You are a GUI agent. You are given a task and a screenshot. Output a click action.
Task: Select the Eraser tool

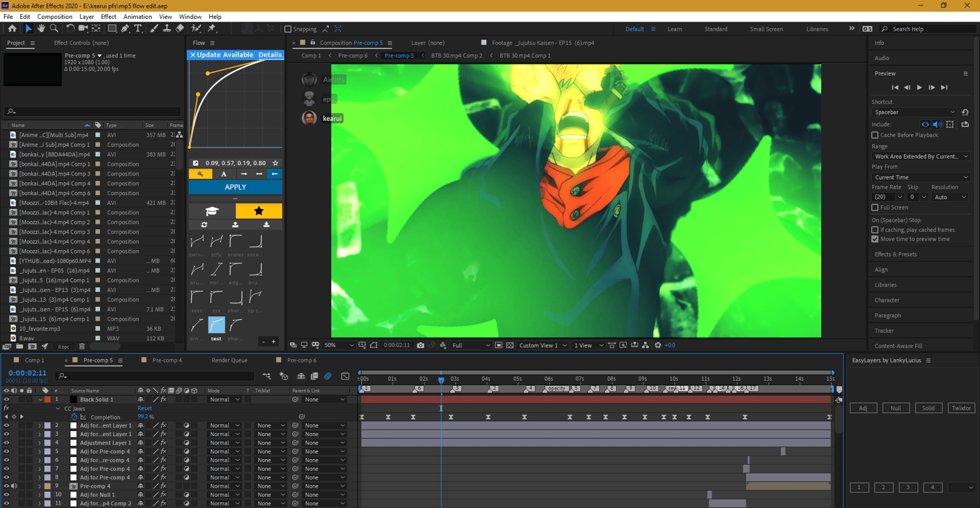click(x=180, y=29)
